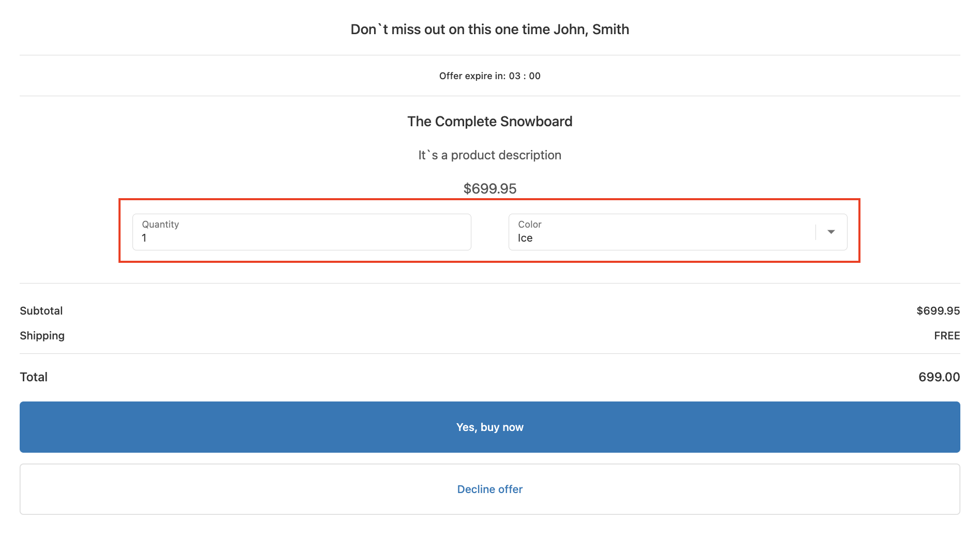
Task: Open the Color dropdown showing Ice
Action: point(662,232)
